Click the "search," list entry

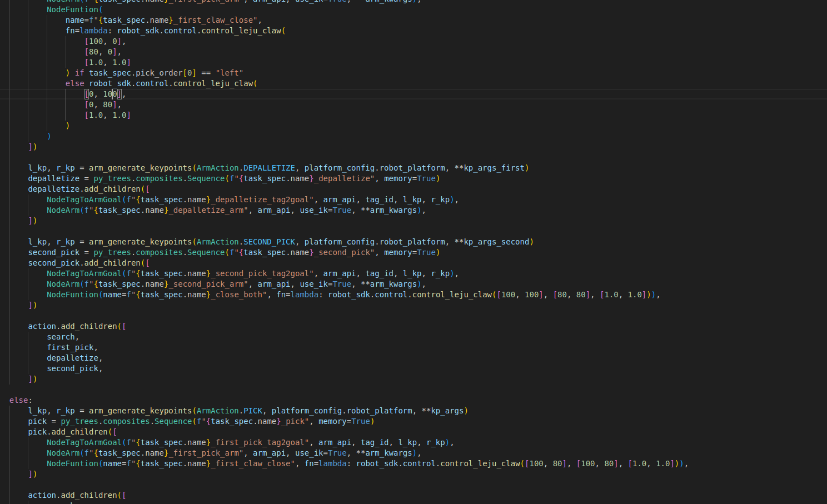62,337
